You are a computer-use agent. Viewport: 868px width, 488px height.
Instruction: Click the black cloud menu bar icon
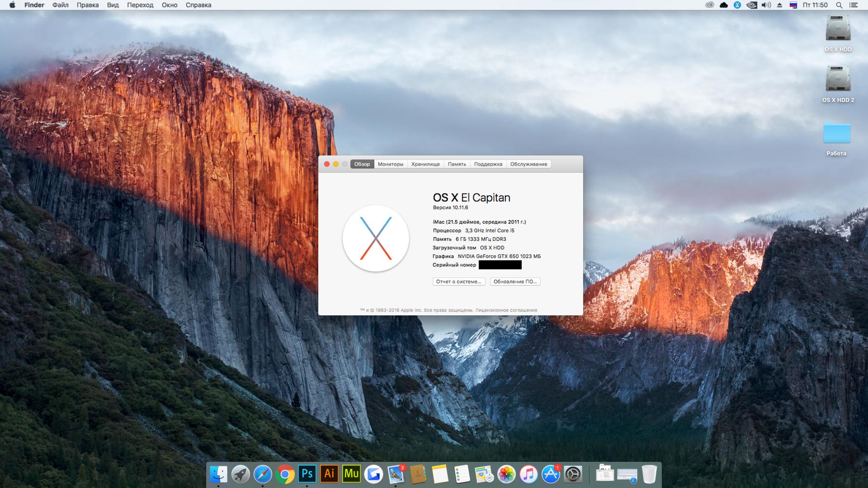tap(723, 5)
